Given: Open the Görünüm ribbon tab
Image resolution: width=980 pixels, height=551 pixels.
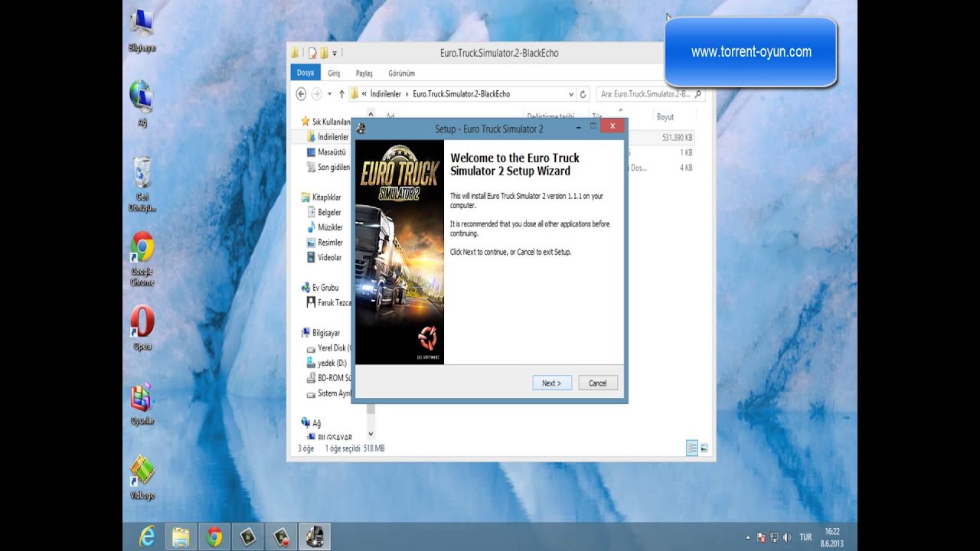Looking at the screenshot, I should (x=401, y=73).
